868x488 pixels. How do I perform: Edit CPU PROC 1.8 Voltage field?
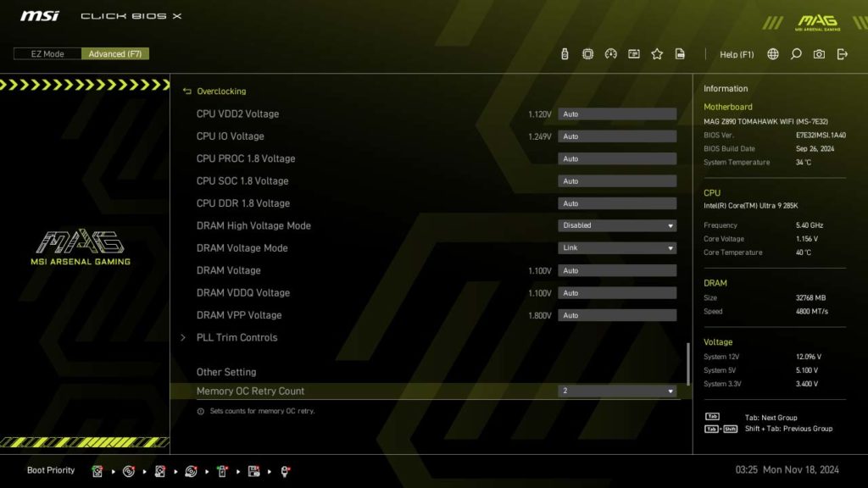click(x=617, y=158)
